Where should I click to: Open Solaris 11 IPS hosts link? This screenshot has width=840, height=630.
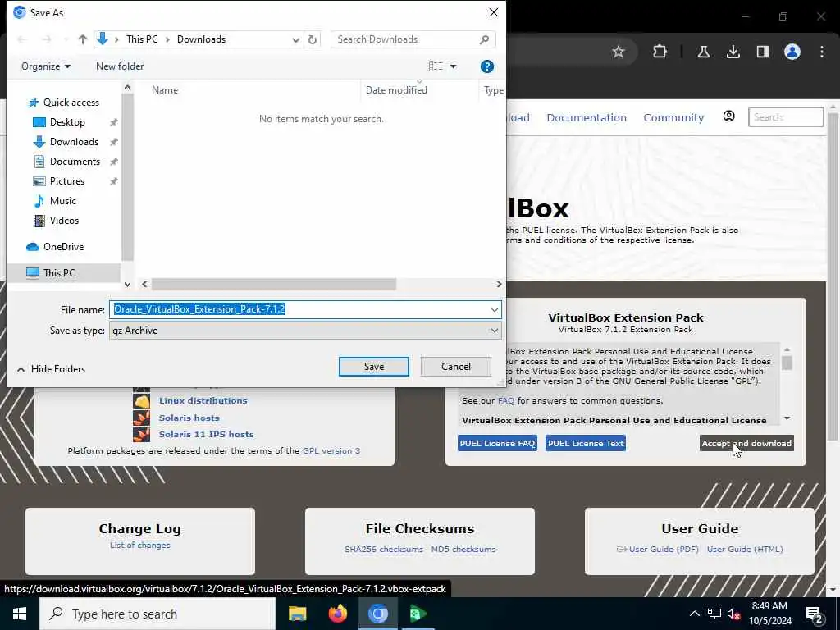[206, 434]
